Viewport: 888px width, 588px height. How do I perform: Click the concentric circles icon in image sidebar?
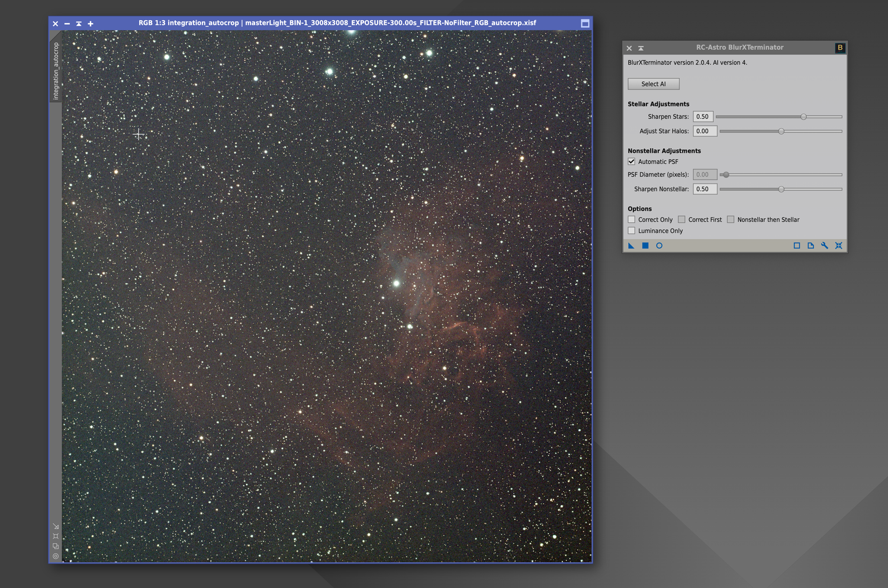click(56, 556)
